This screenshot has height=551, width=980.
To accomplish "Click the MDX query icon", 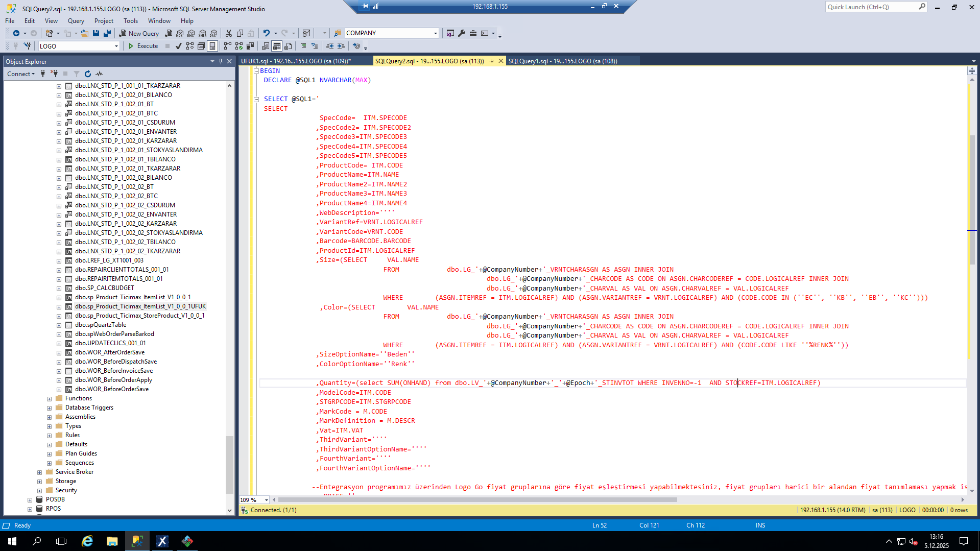I will [x=180, y=33].
